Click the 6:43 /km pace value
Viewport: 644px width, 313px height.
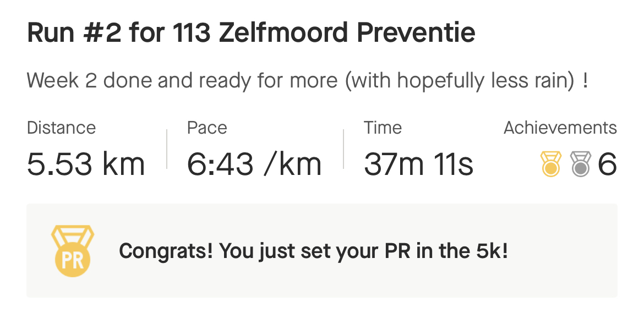(x=254, y=164)
